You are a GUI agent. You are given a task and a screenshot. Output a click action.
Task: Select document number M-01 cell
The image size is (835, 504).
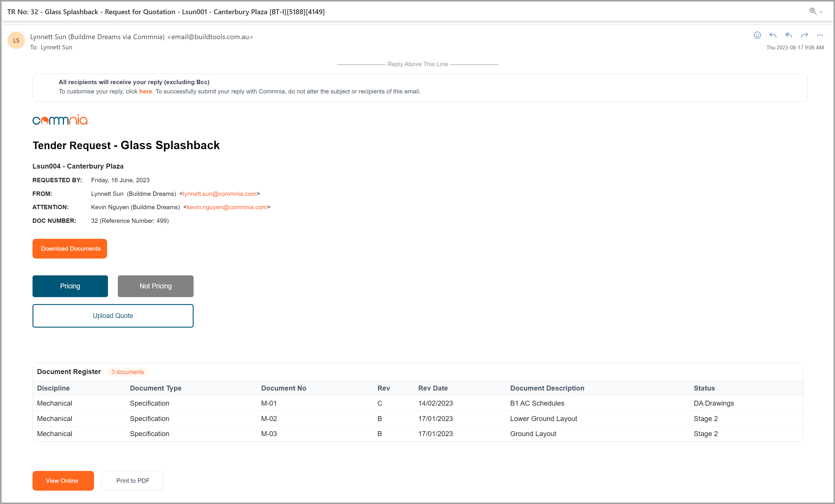(x=269, y=403)
